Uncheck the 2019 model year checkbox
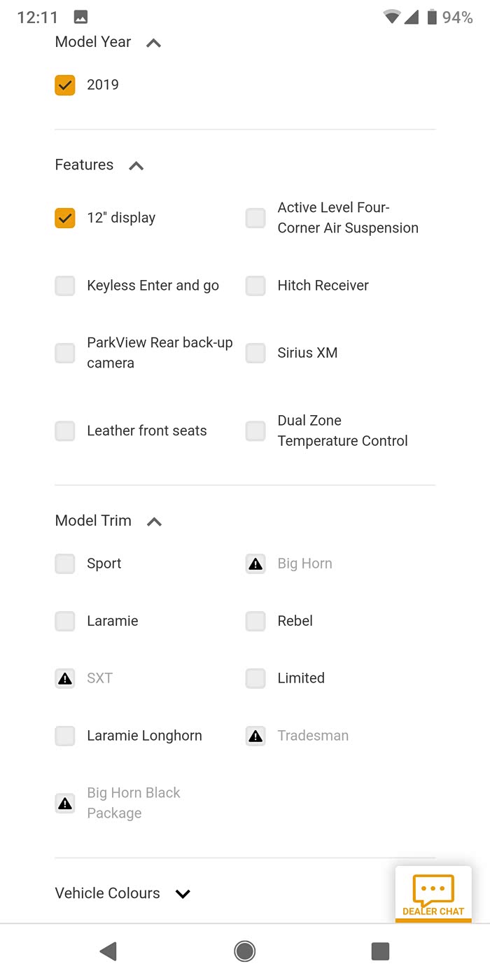 coord(65,85)
